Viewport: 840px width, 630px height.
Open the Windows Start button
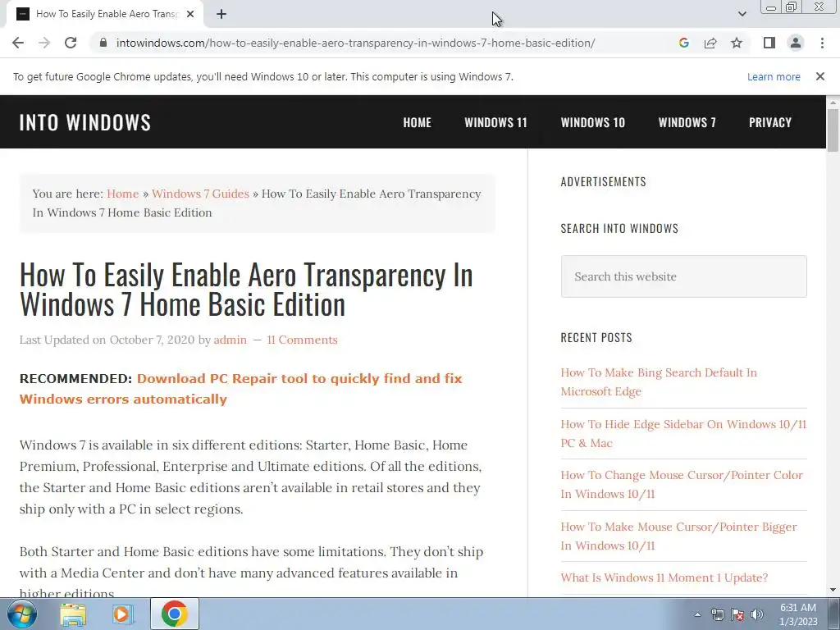click(22, 614)
